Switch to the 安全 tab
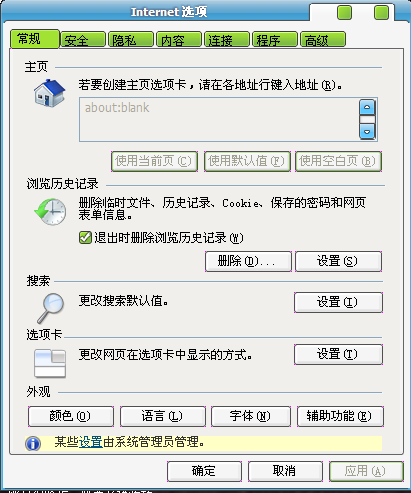 (83, 40)
